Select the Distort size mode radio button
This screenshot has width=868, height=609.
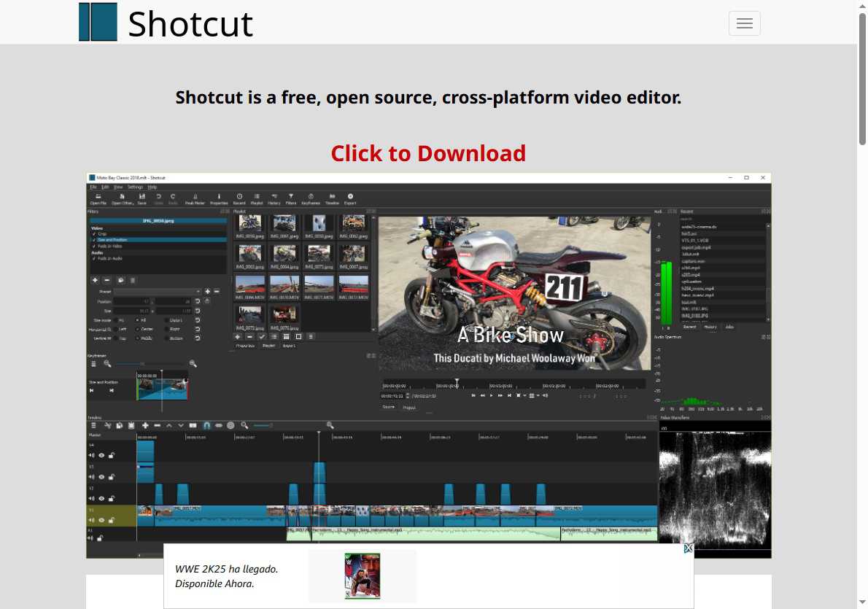(166, 320)
